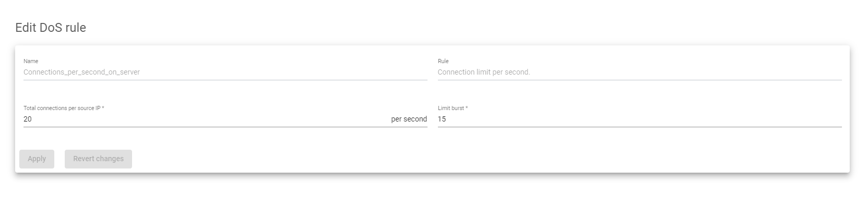
Task: Focus the Limit burst input field
Action: click(x=639, y=119)
